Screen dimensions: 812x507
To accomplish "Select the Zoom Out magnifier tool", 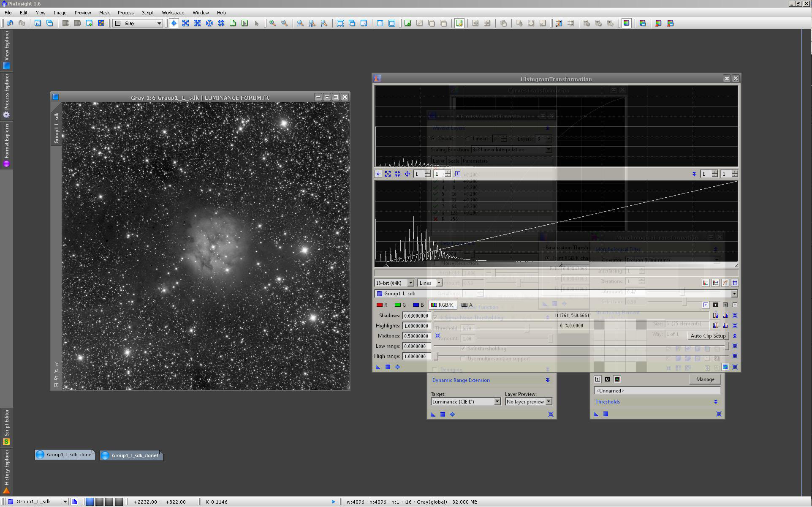I will (x=285, y=23).
